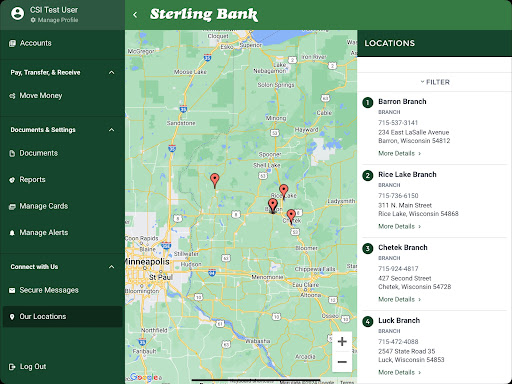The width and height of the screenshot is (512, 384).
Task: Click the back chevron beside Sterling Bank
Action: point(135,15)
